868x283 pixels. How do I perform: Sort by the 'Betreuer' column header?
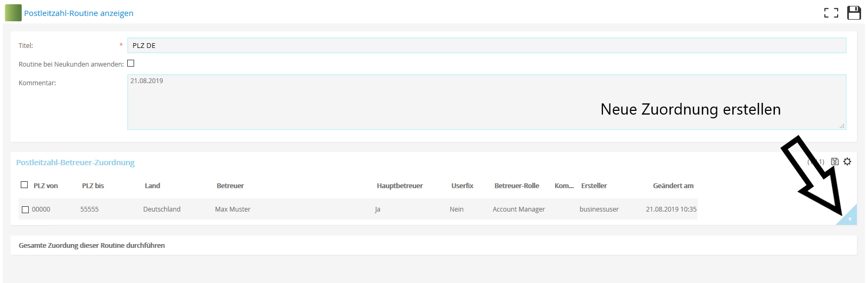(x=230, y=185)
